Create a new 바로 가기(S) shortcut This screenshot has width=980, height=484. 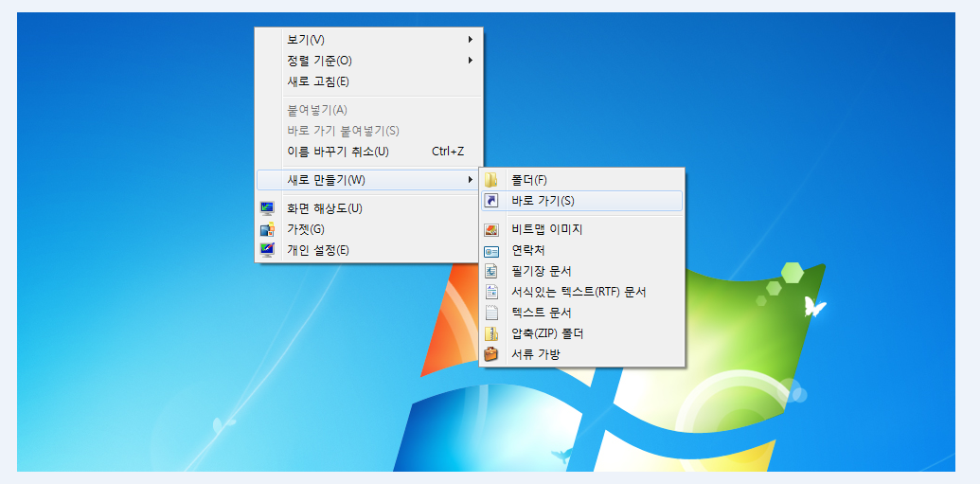pos(582,201)
